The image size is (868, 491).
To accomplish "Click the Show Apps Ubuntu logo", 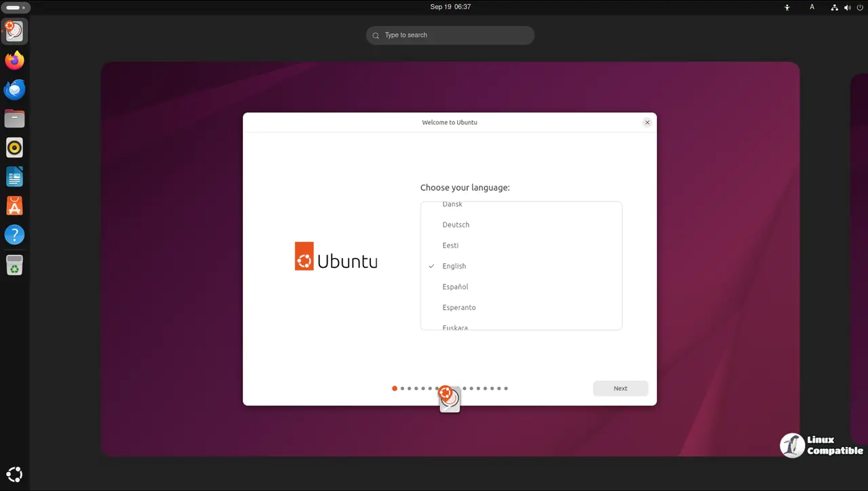I will [14, 474].
